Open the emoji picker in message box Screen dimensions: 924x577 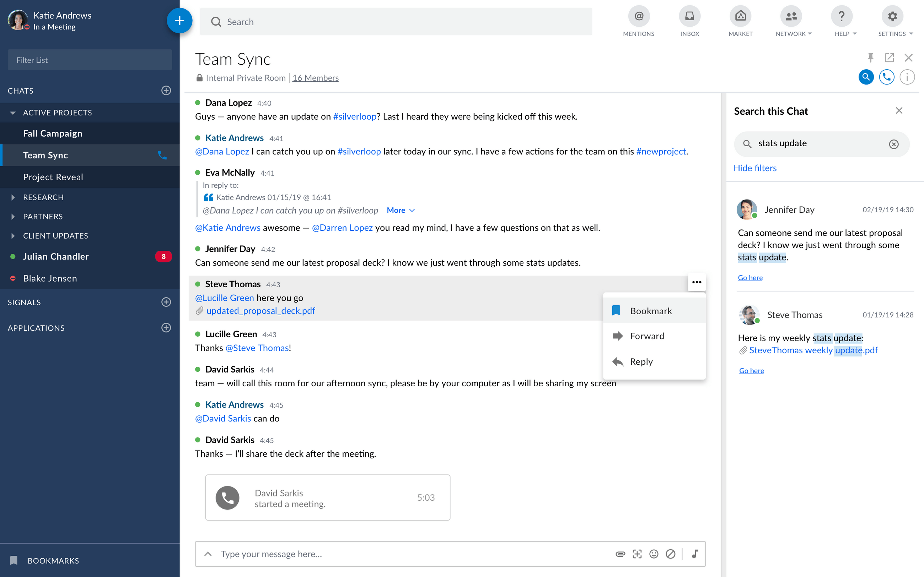click(x=654, y=554)
